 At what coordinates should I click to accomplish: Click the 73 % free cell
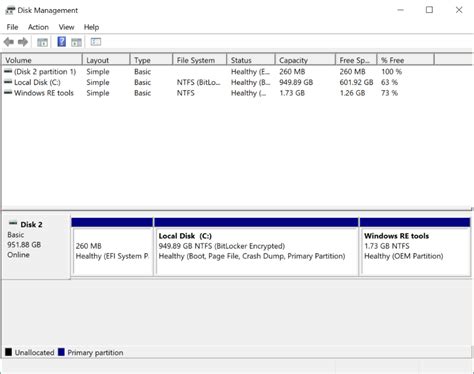tap(389, 93)
